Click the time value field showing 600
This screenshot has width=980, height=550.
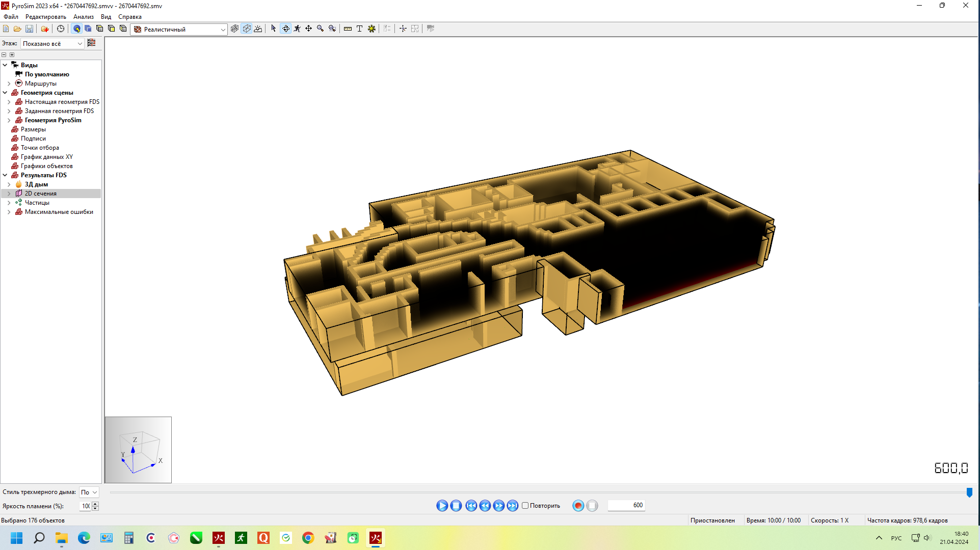pos(626,505)
